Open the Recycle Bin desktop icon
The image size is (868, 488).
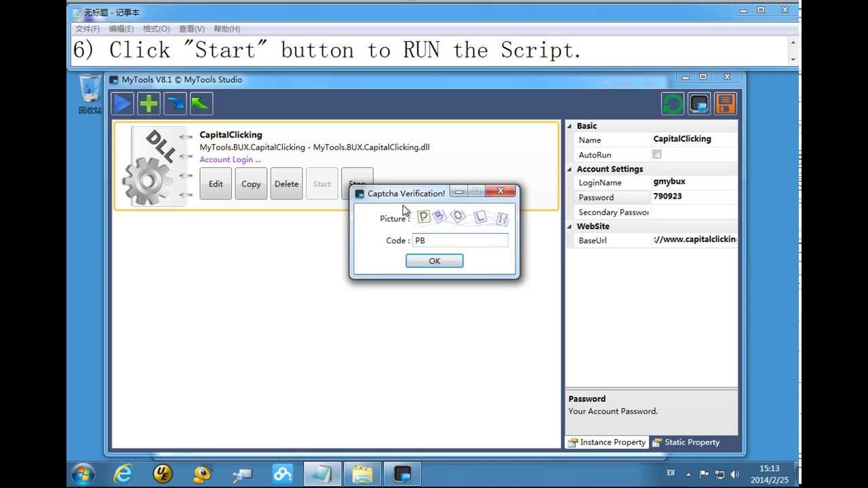pyautogui.click(x=90, y=94)
